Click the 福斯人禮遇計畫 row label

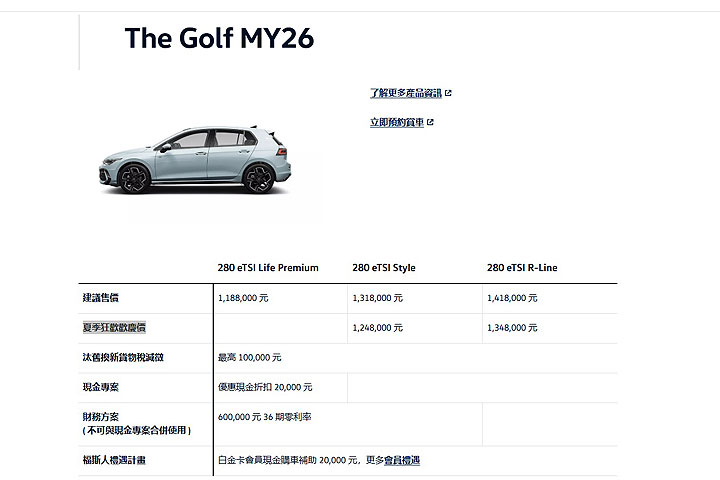pos(114,460)
